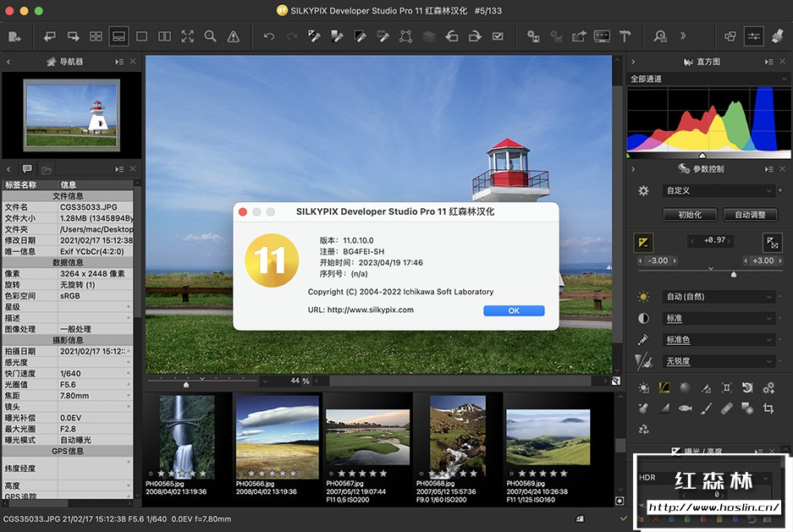This screenshot has height=532, width=793.
Task: Select the crop tool icon
Action: (768, 408)
